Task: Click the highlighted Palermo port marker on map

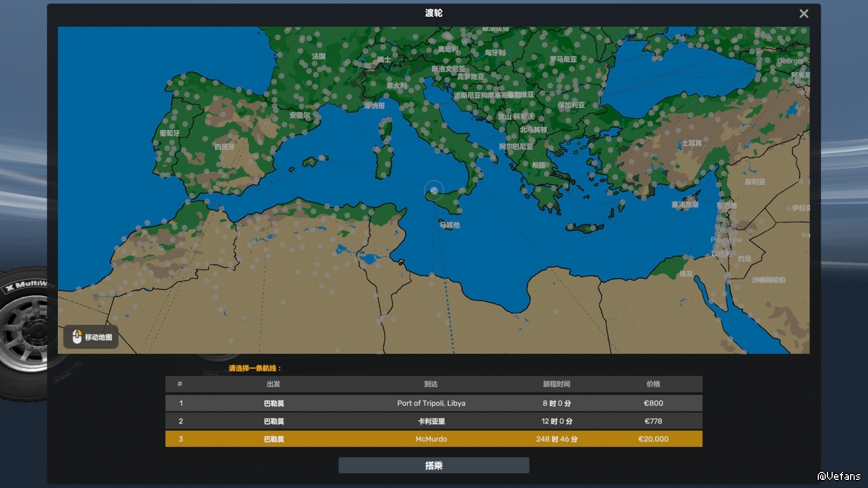Action: (x=434, y=190)
